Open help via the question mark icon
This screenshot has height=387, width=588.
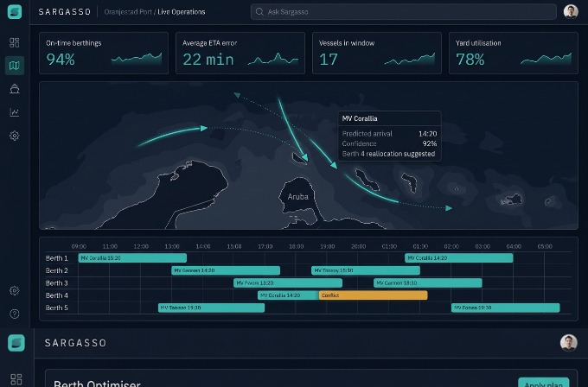tap(14, 314)
